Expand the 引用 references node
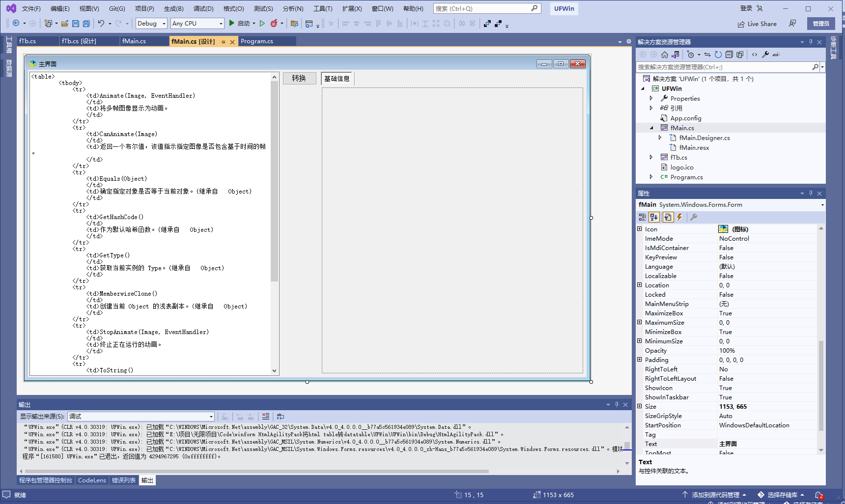This screenshot has height=504, width=845. coord(651,108)
